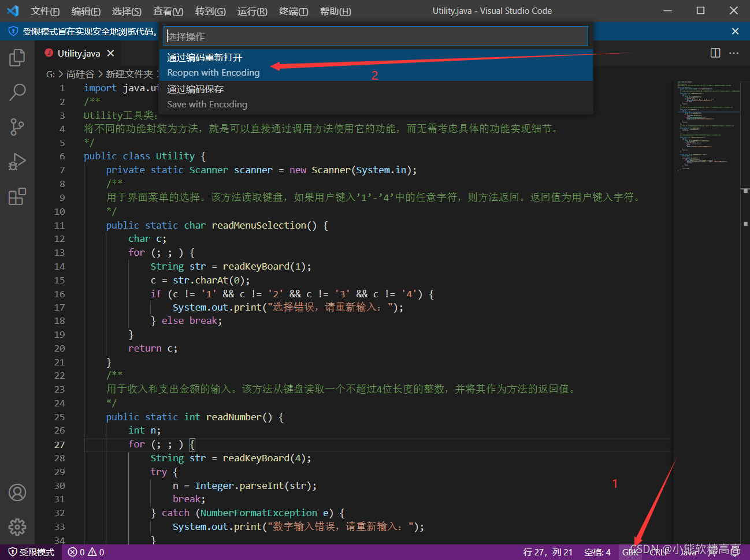Screen dimensions: 750x560
Task: Click 'NumberFormatException' on line 32
Action: coord(259,513)
